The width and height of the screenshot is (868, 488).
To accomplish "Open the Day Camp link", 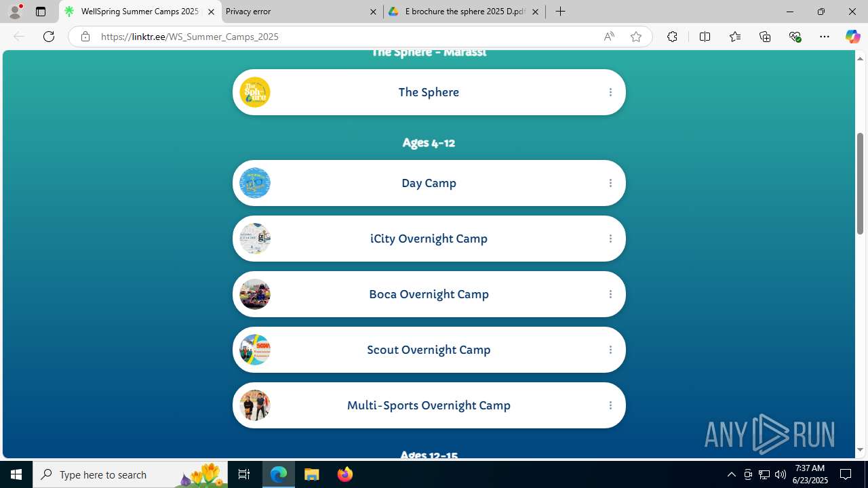I will click(x=429, y=183).
